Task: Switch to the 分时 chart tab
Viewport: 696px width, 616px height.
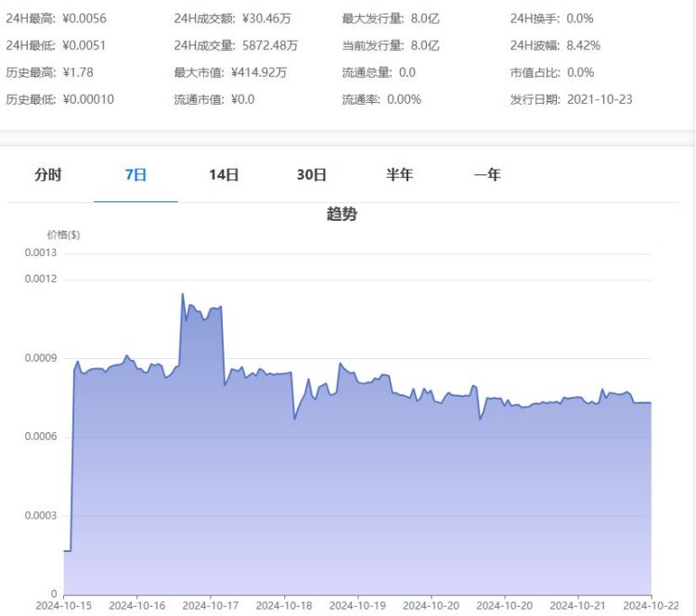Action: pos(48,174)
